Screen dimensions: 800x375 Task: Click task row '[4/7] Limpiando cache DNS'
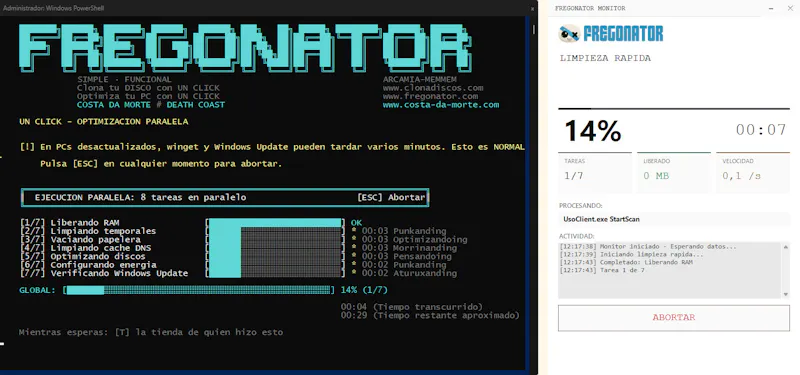85,248
